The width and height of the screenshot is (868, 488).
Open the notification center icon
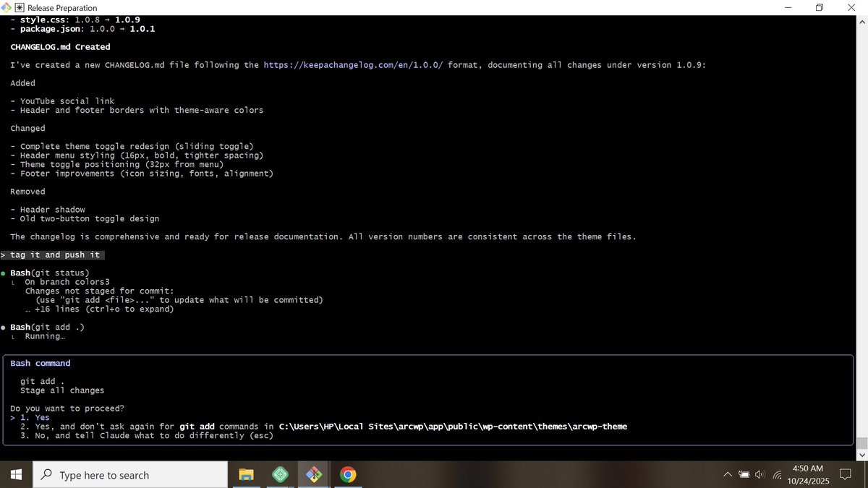pyautogui.click(x=845, y=475)
